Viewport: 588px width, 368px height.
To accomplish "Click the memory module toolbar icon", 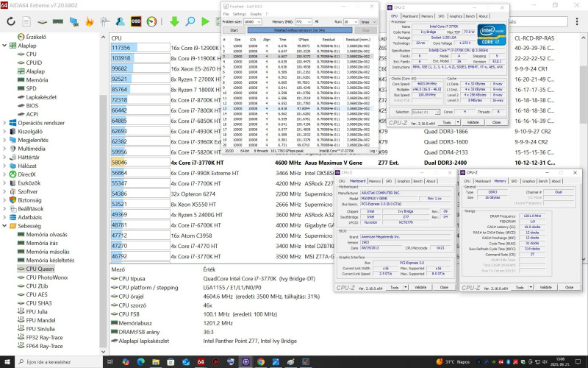I will pos(58,21).
